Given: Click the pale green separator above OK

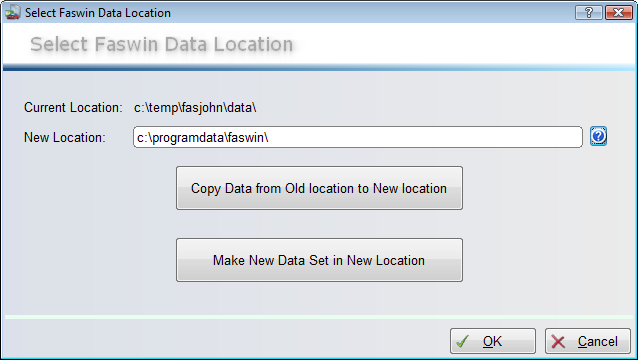Looking at the screenshot, I should [319, 317].
